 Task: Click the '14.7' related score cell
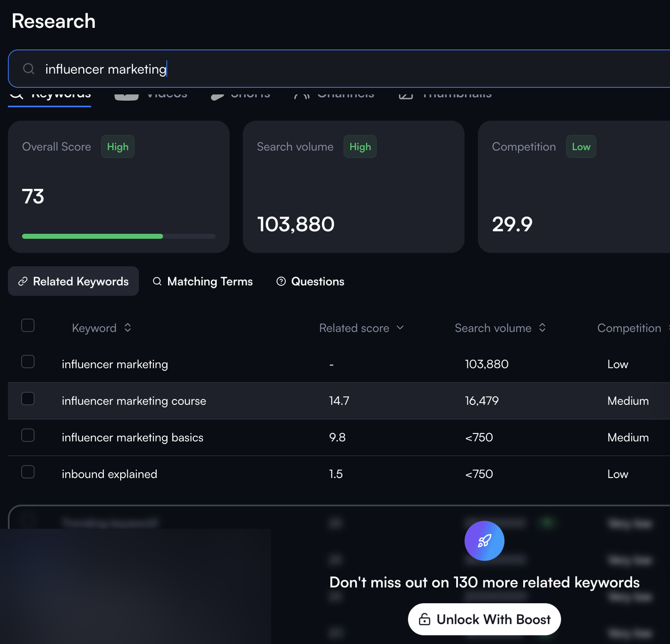[x=339, y=401]
